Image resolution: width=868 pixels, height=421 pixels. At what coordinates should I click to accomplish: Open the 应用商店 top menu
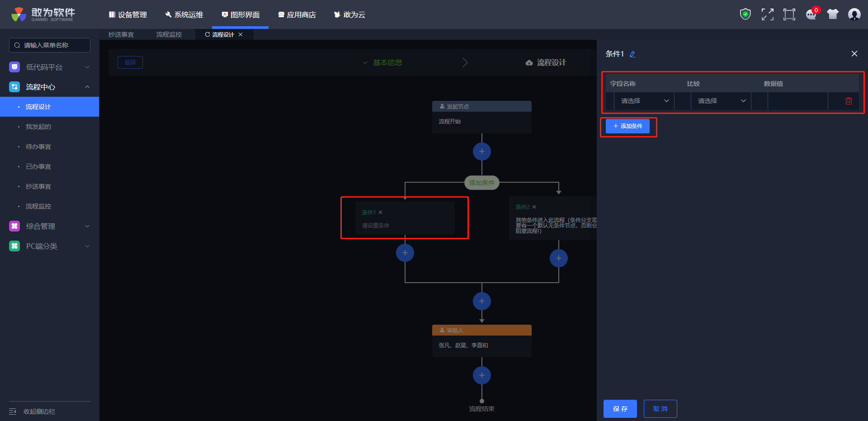pos(297,14)
